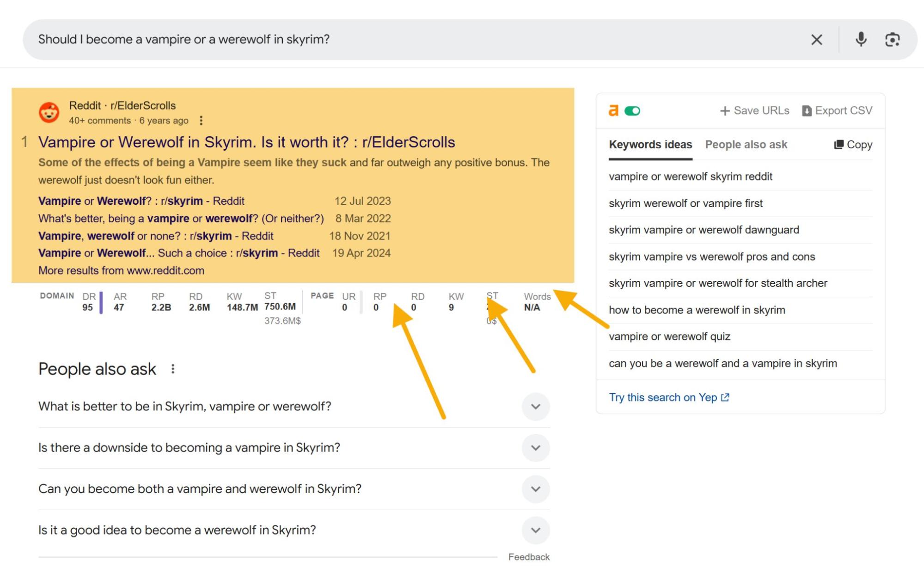
Task: Click 'Try this search on Yep' link
Action: pos(669,397)
